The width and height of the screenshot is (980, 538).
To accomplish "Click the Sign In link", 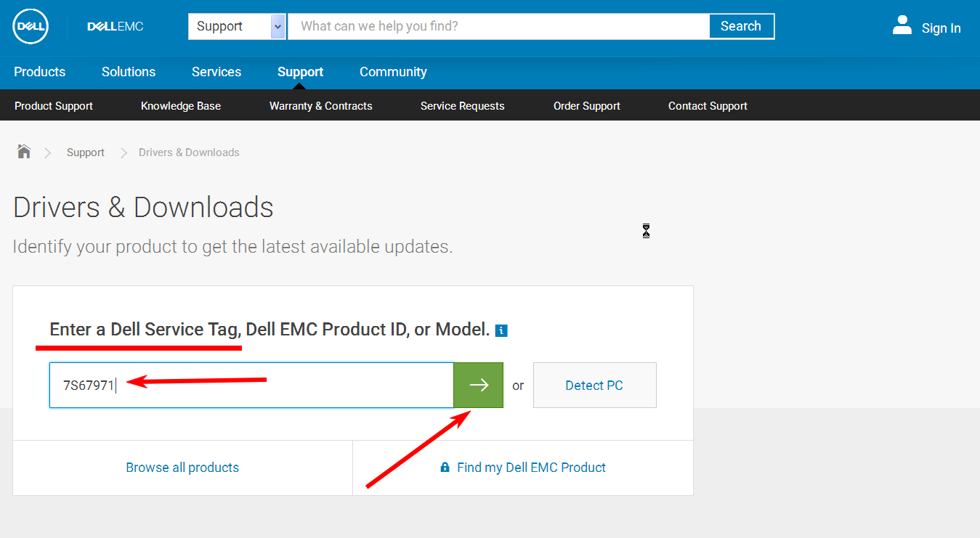I will 941,28.
